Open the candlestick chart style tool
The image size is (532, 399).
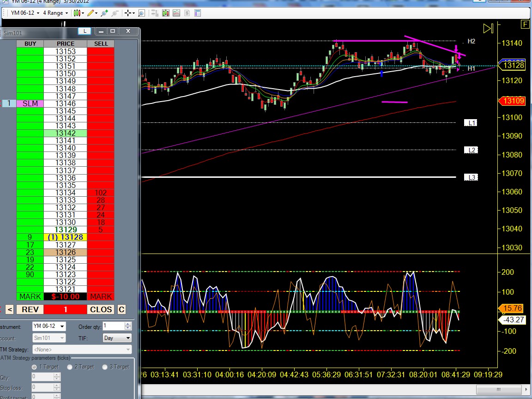pos(77,13)
